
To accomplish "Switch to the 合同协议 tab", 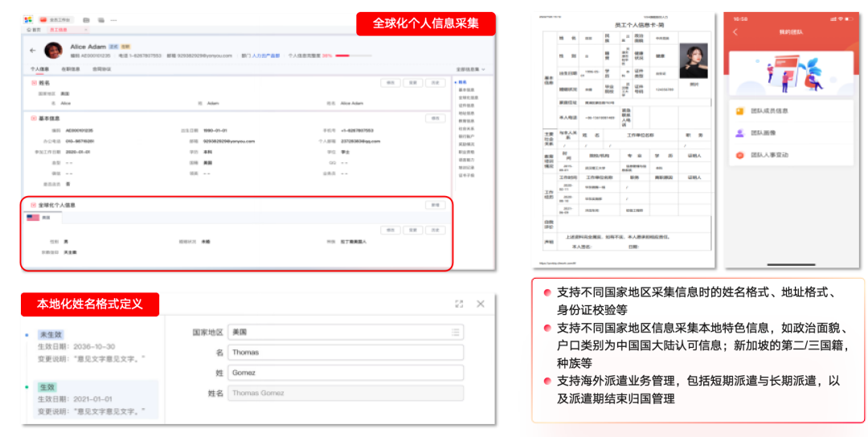I will (x=101, y=70).
